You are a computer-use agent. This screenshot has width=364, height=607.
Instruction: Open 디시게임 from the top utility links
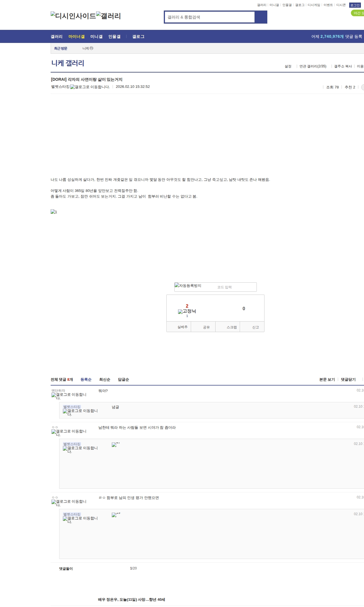click(x=314, y=5)
